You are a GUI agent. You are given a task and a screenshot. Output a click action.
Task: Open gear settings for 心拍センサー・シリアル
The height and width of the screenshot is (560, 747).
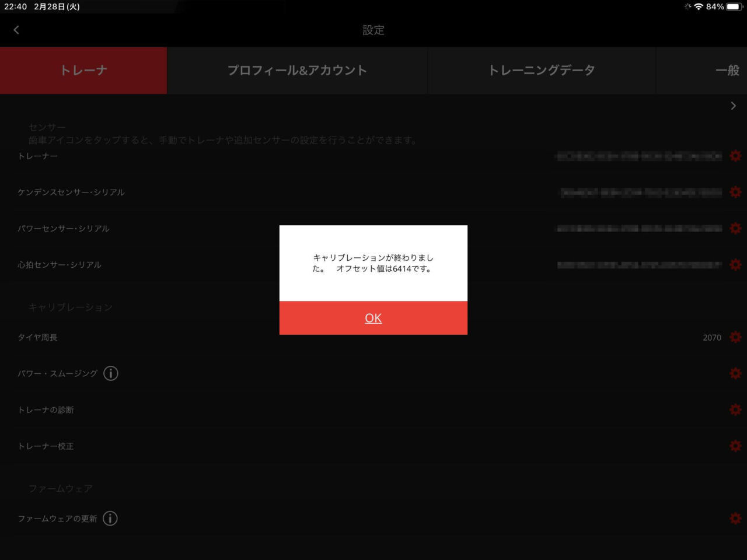735,264
